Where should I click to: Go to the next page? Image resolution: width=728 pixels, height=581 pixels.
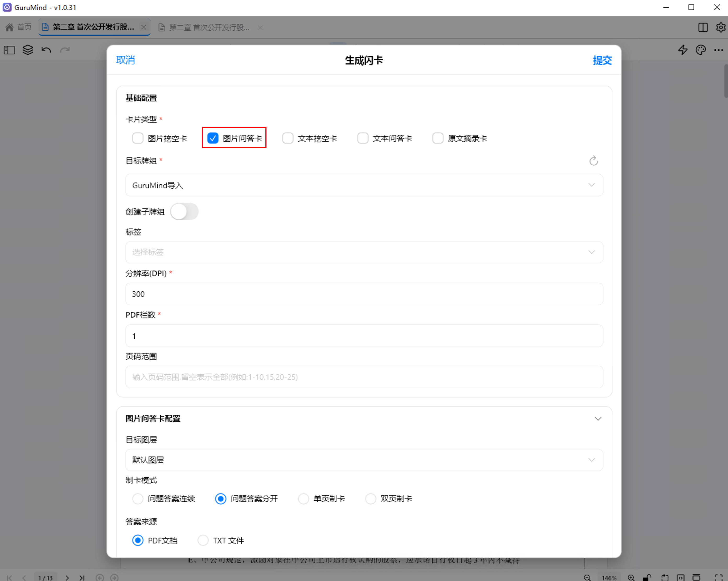[67, 578]
